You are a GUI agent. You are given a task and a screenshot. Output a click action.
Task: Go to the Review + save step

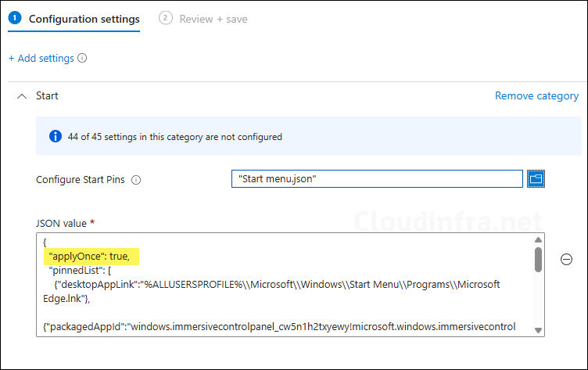203,19
